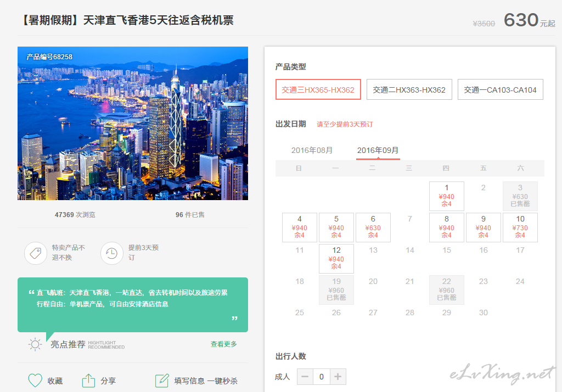The image size is (562, 392).
Task: Select product type 交通一CA103-CA104
Action: (x=500, y=89)
